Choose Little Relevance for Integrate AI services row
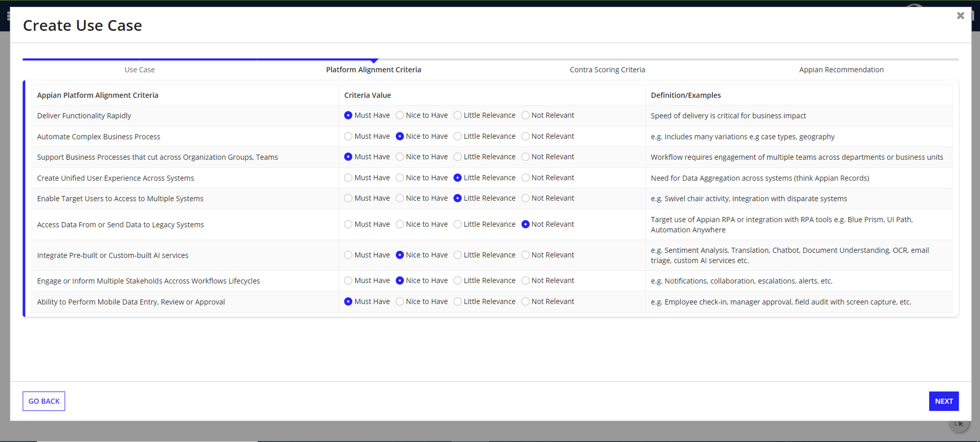The width and height of the screenshot is (980, 442). (457, 255)
